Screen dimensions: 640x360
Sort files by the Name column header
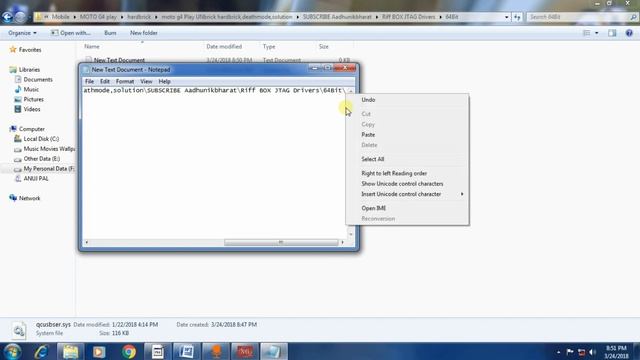[x=92, y=47]
